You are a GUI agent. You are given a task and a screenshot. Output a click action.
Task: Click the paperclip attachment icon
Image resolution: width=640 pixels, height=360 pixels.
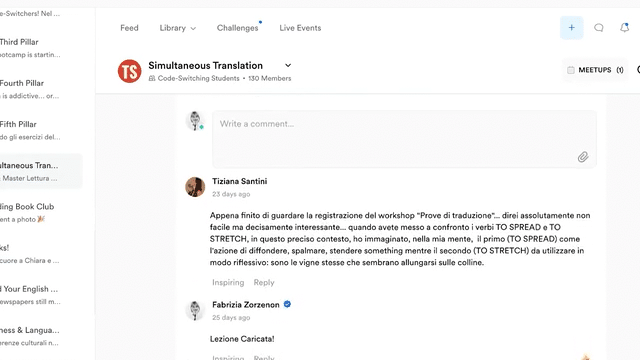pyautogui.click(x=583, y=157)
